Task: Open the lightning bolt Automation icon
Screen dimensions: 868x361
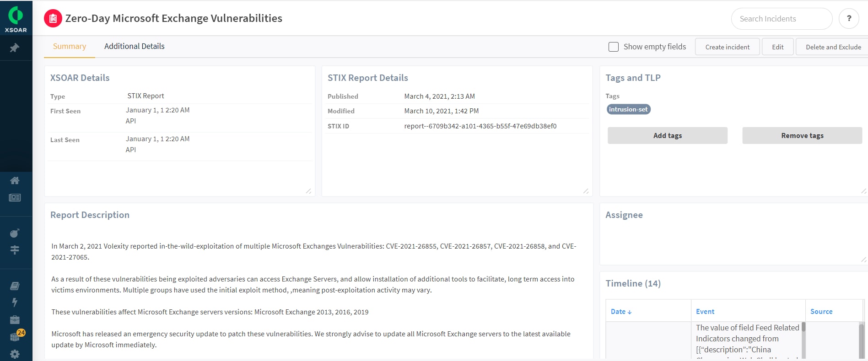Action: tap(15, 302)
